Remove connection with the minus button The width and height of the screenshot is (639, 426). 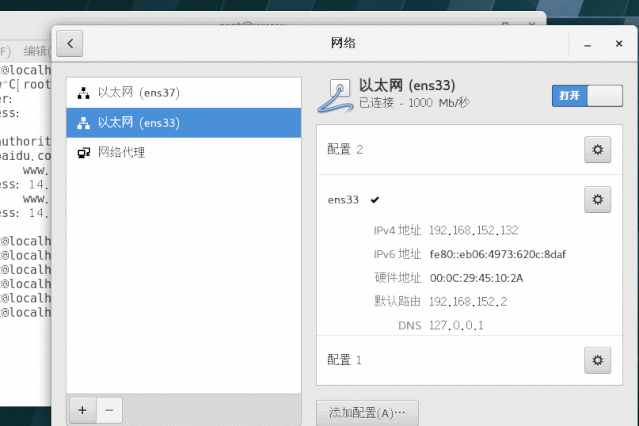click(x=109, y=409)
